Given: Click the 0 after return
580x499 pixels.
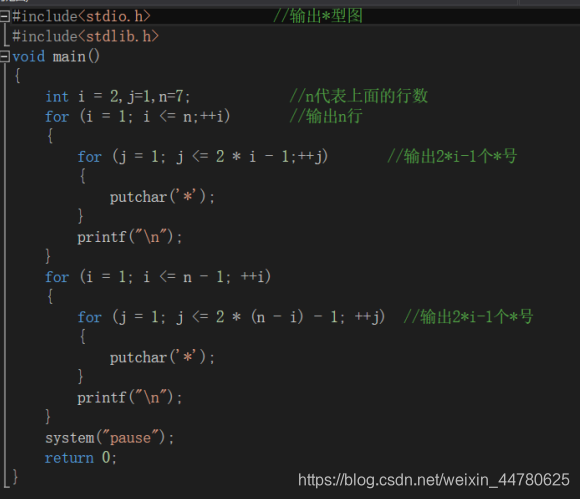Looking at the screenshot, I should 106,458.
